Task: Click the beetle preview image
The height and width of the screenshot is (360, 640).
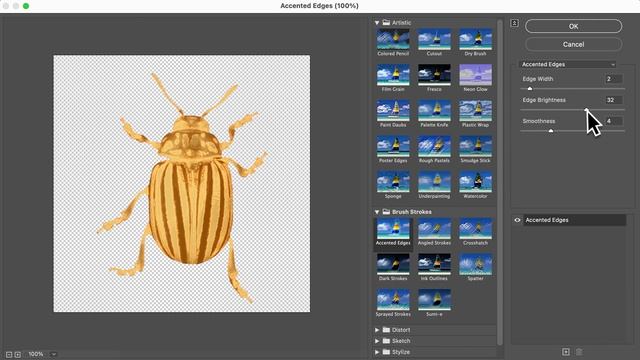Action: 182,184
